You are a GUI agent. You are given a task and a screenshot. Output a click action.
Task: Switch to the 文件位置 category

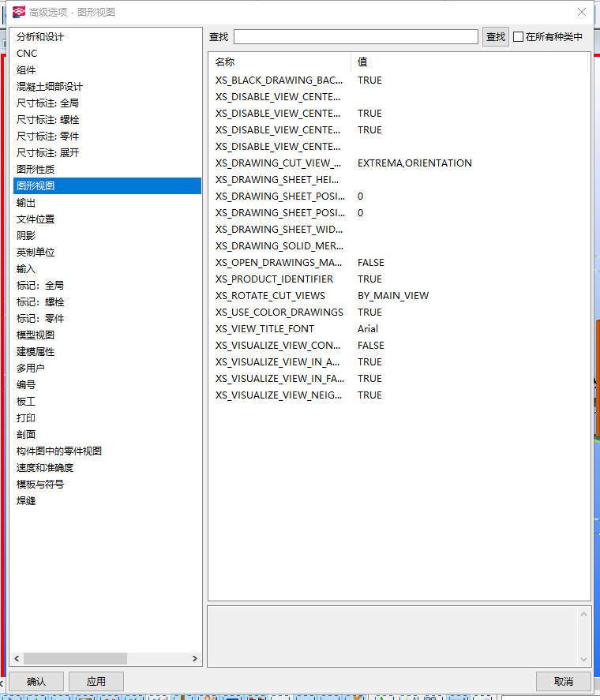pyautogui.click(x=36, y=219)
